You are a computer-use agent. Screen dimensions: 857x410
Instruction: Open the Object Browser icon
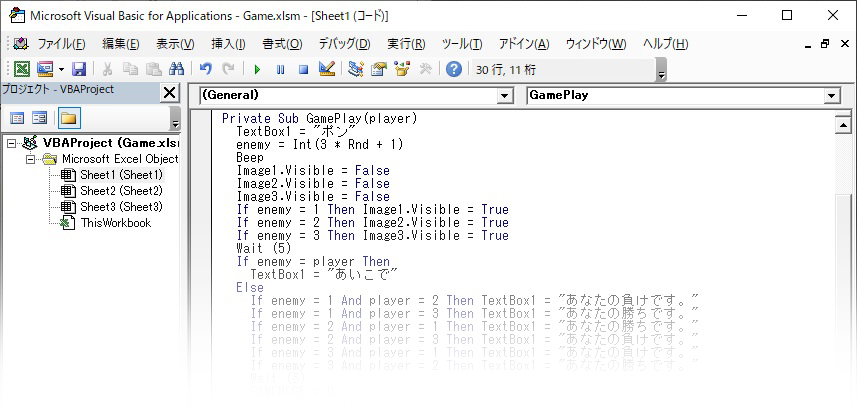point(402,69)
